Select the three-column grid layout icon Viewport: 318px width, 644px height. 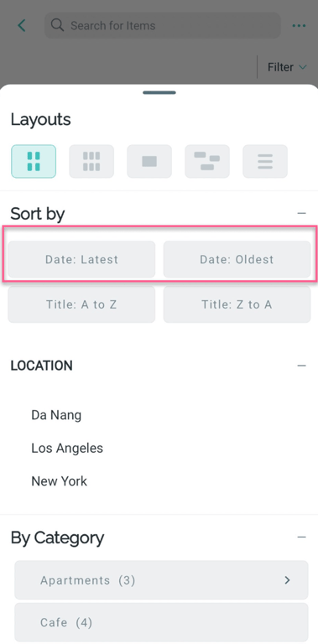coord(91,161)
